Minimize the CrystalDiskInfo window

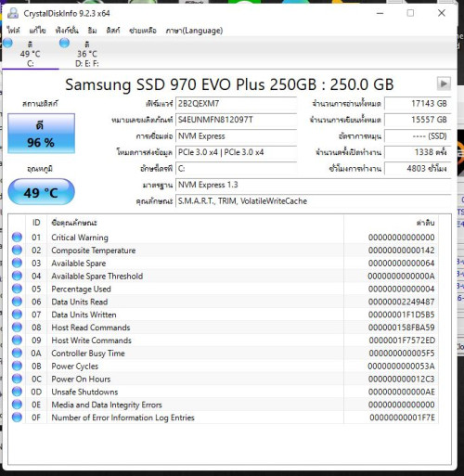click(380, 13)
